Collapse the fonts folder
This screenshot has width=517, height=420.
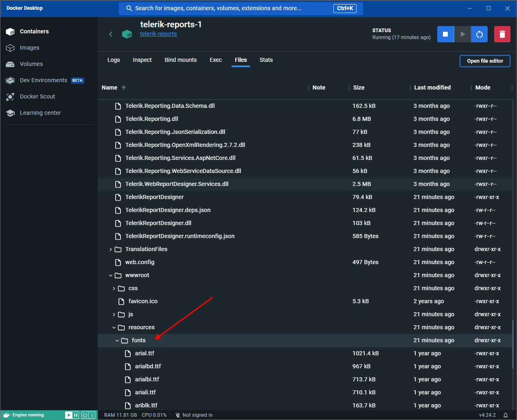pyautogui.click(x=117, y=341)
